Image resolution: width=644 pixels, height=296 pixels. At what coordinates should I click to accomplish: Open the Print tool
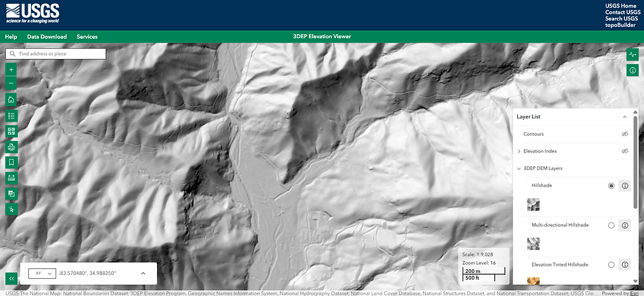point(11,147)
